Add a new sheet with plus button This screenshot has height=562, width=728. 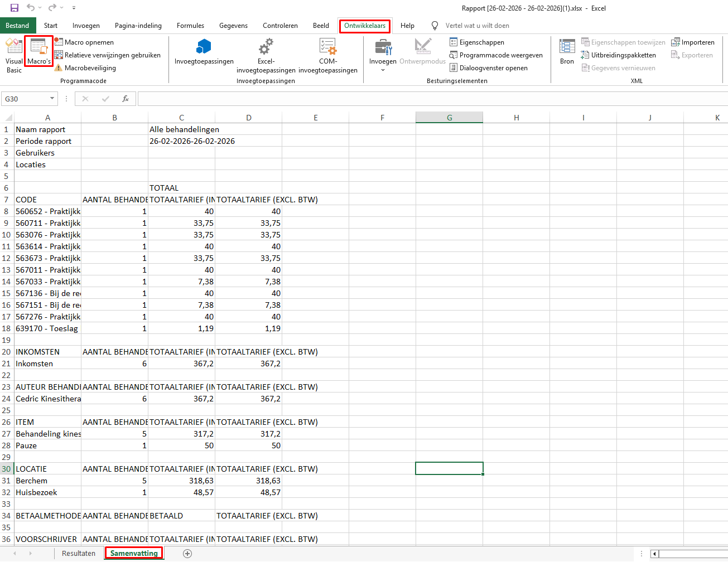point(187,553)
